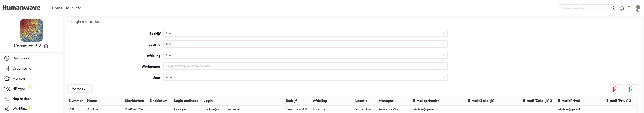
Task: Click the notification bell icon
Action: tap(622, 8)
